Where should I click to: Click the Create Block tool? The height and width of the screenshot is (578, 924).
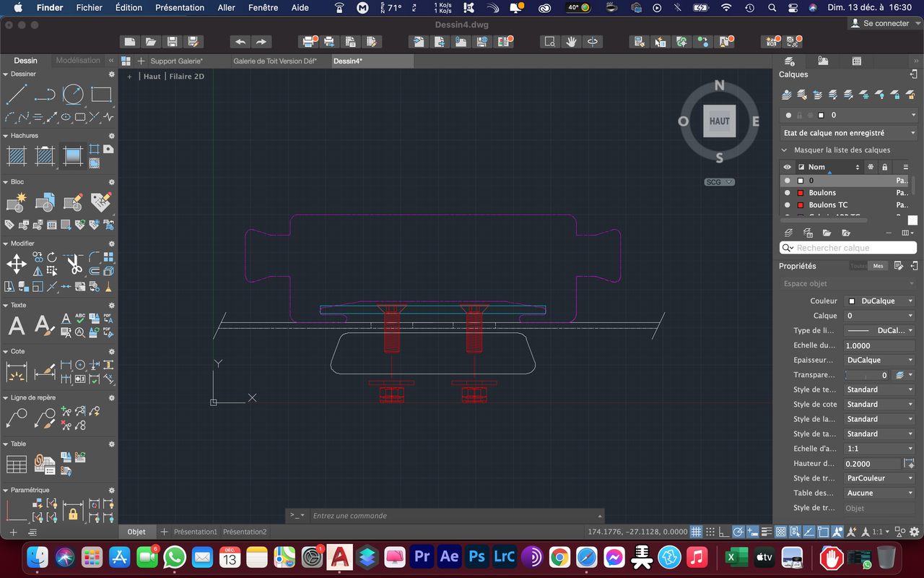point(17,202)
